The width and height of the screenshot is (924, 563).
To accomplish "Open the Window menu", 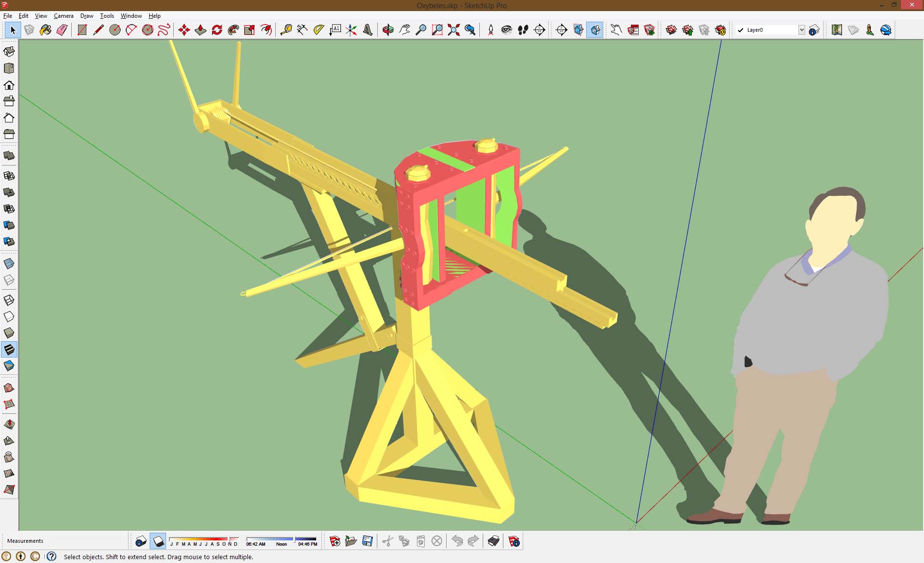I will tap(131, 16).
